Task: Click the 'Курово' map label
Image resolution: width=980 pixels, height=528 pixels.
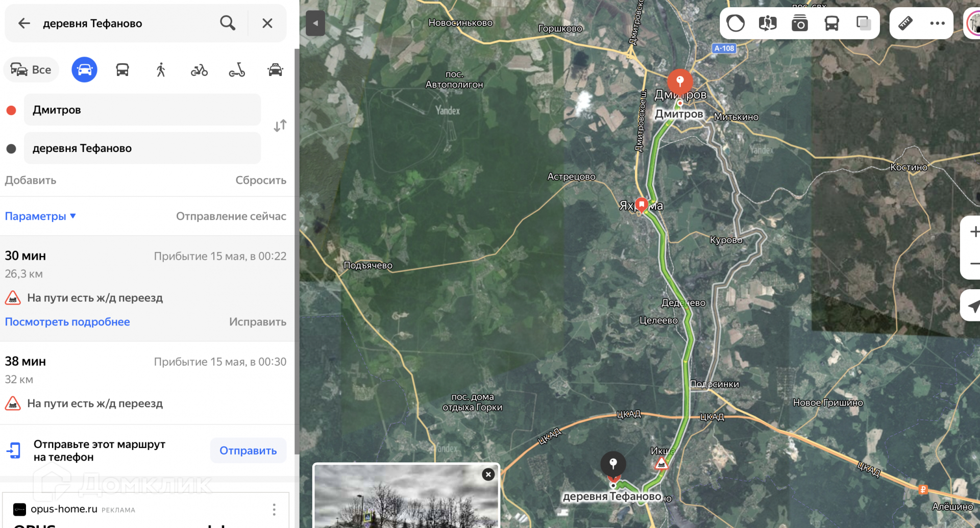Action: point(726,240)
